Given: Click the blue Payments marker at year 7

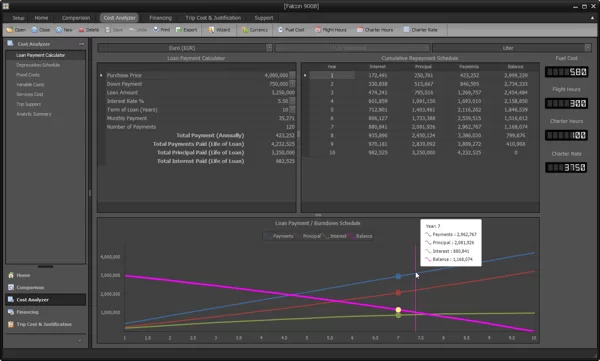Looking at the screenshot, I should (398, 276).
